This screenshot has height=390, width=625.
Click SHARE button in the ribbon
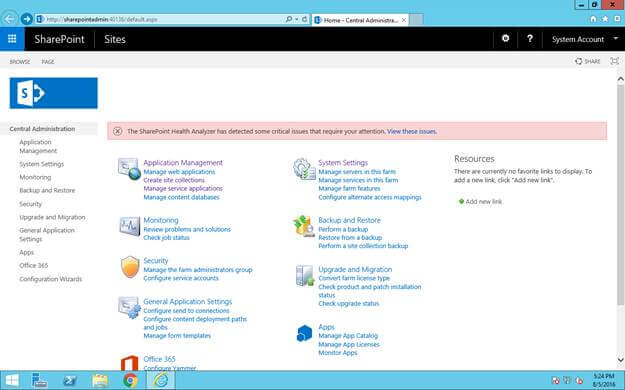(588, 61)
